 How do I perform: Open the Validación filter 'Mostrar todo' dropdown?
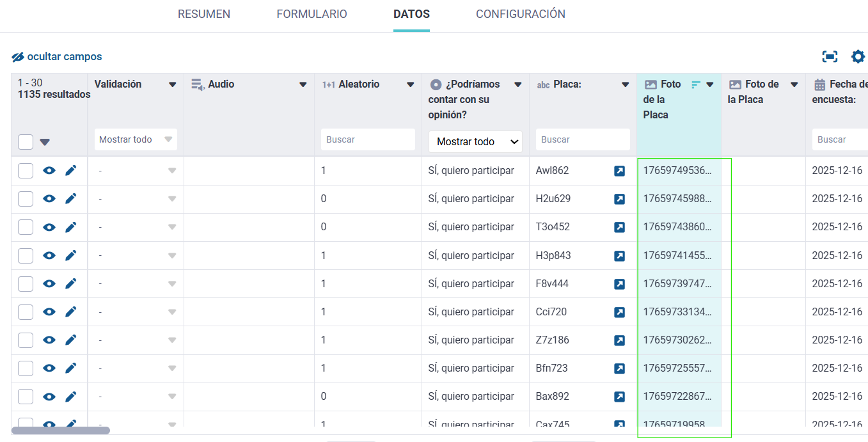(x=136, y=139)
